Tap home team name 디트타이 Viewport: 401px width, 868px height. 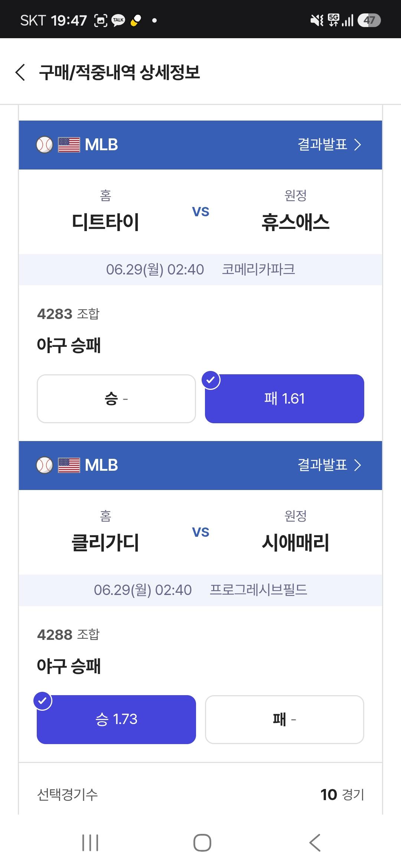coord(105,222)
